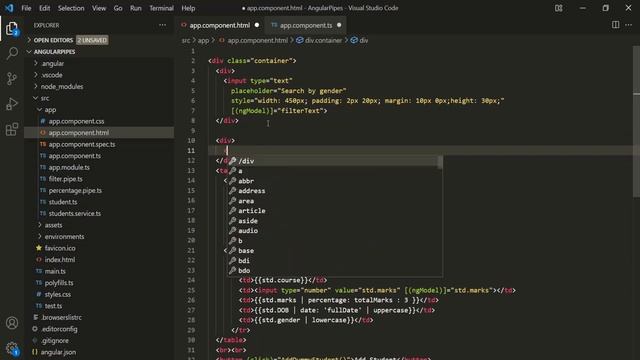
Task: Click the src breadcrumb segment
Action: pyautogui.click(x=186, y=40)
